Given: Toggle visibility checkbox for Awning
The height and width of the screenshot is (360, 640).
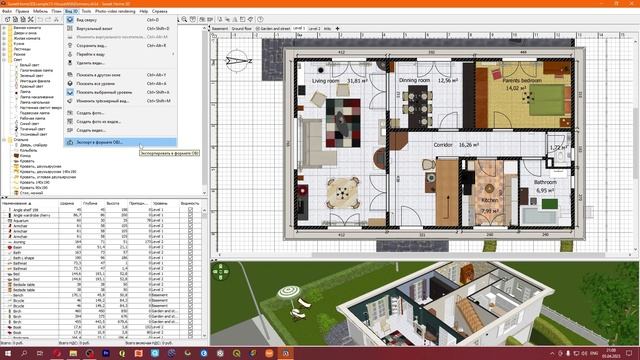Looking at the screenshot, I should pyautogui.click(x=190, y=242).
